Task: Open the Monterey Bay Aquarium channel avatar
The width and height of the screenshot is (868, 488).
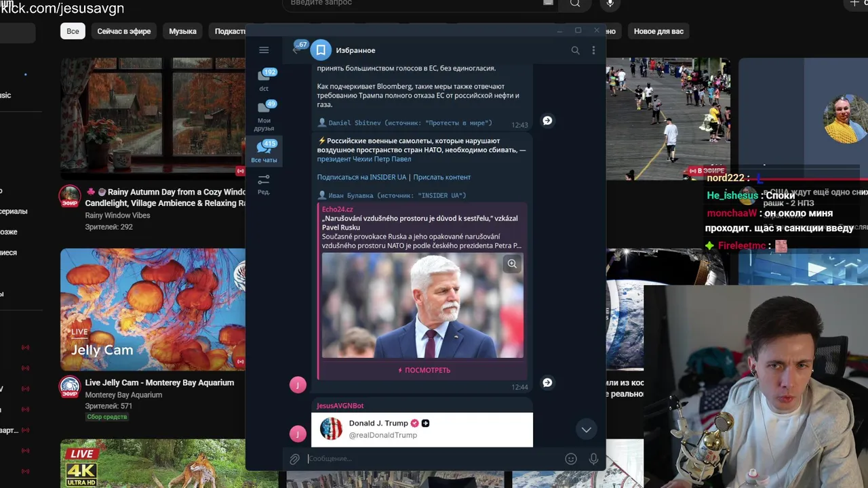Action: point(69,387)
